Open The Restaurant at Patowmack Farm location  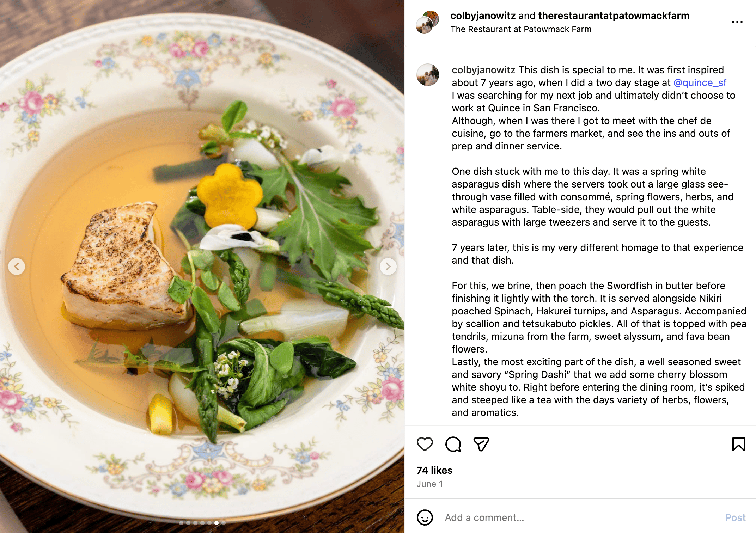point(521,29)
